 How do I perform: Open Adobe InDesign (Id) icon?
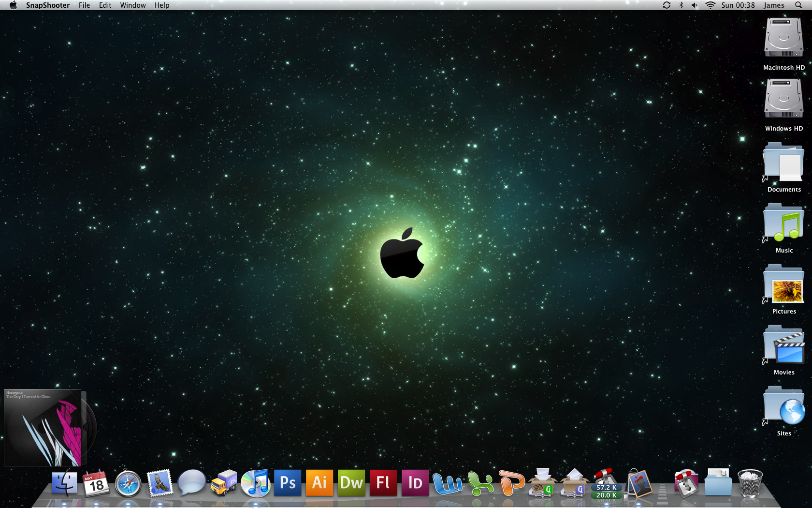(x=415, y=483)
